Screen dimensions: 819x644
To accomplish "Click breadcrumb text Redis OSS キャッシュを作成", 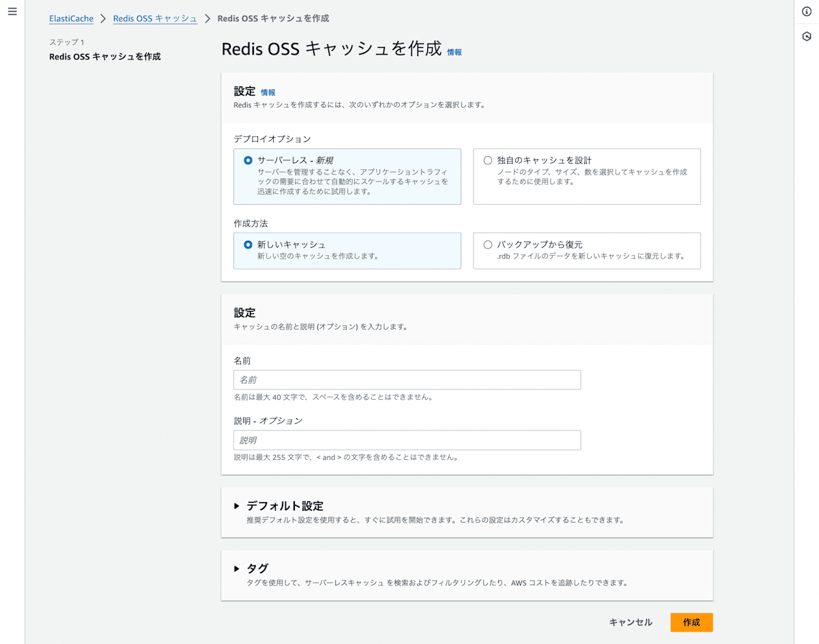I will pyautogui.click(x=273, y=18).
